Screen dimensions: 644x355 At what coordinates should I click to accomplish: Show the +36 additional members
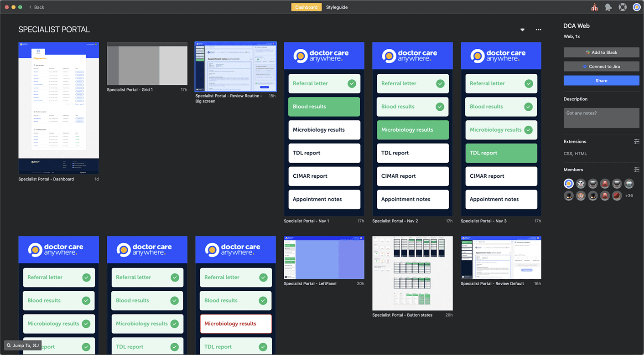(629, 196)
